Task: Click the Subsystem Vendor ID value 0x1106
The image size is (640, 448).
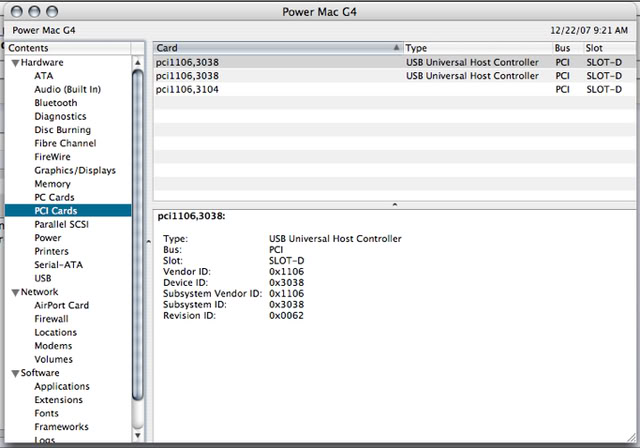Action: [287, 293]
